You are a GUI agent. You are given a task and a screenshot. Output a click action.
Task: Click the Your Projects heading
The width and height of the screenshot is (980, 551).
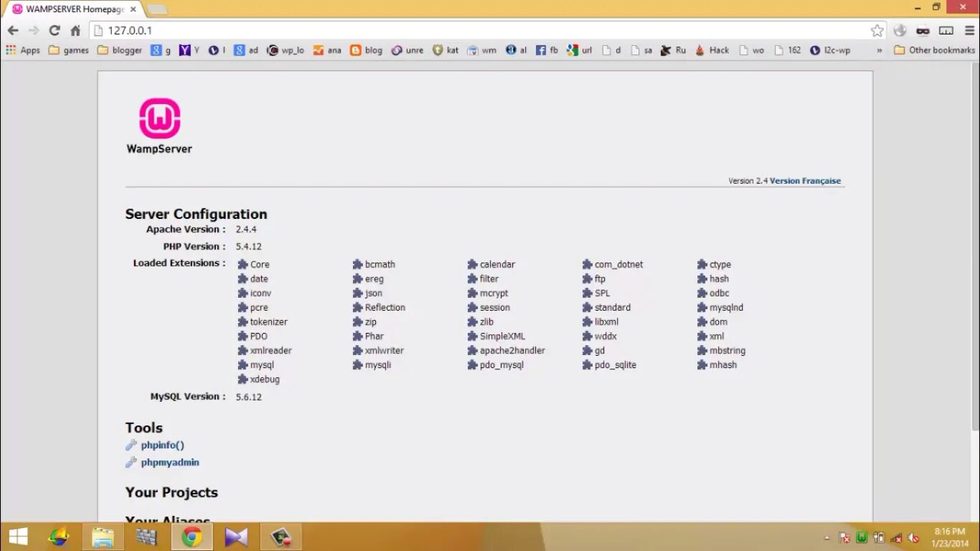click(x=171, y=492)
